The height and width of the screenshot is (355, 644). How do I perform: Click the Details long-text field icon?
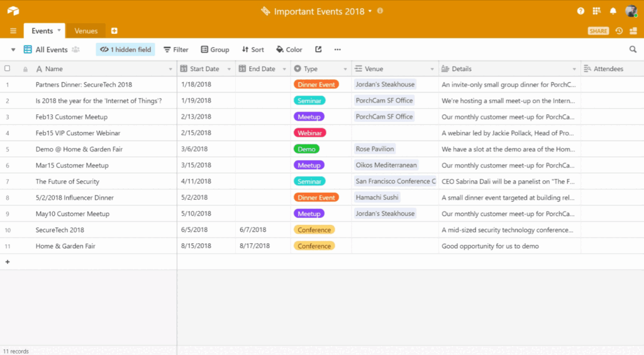pos(445,68)
